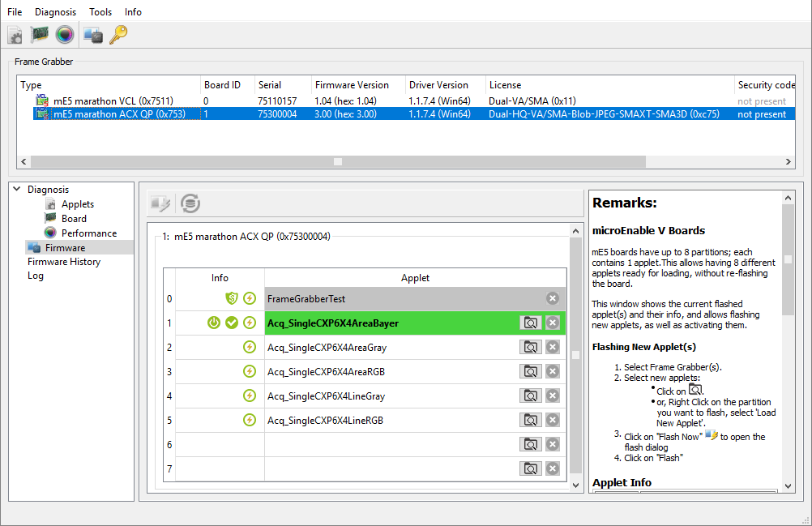Click the remove icon for partition 7

pyautogui.click(x=553, y=469)
